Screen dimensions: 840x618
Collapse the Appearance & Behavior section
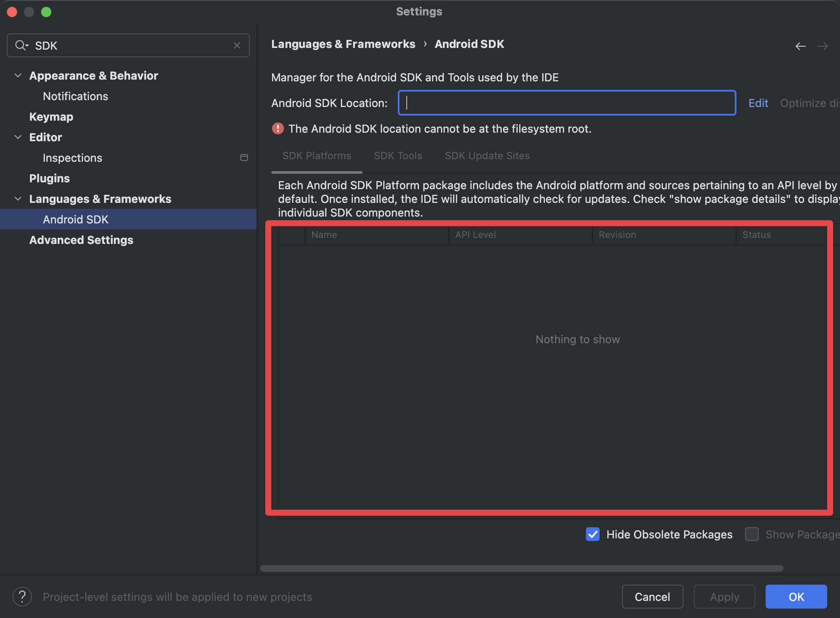[18, 75]
